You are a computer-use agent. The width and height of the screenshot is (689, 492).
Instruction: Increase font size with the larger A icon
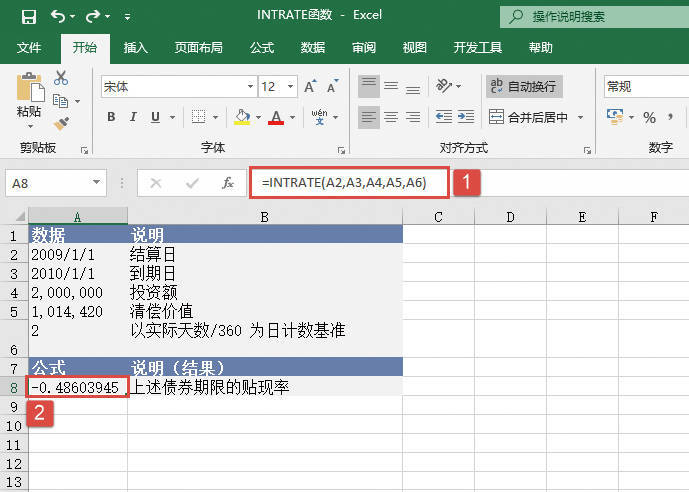coord(310,87)
